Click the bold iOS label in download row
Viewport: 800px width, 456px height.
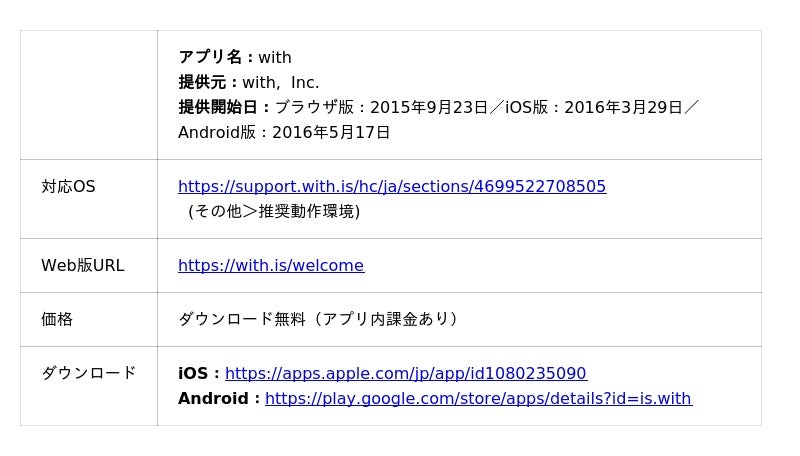pyautogui.click(x=198, y=374)
